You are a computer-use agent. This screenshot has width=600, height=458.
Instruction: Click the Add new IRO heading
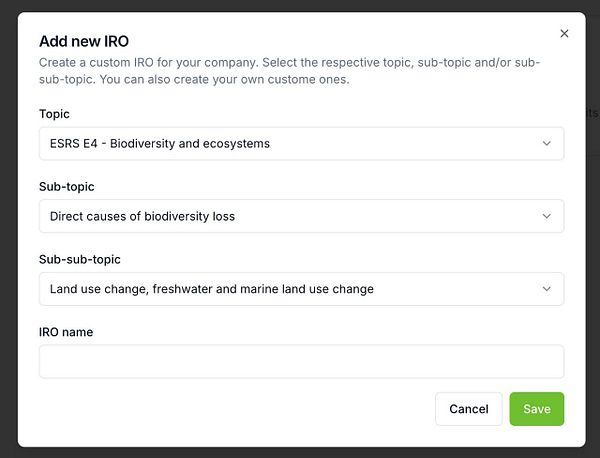coord(83,41)
